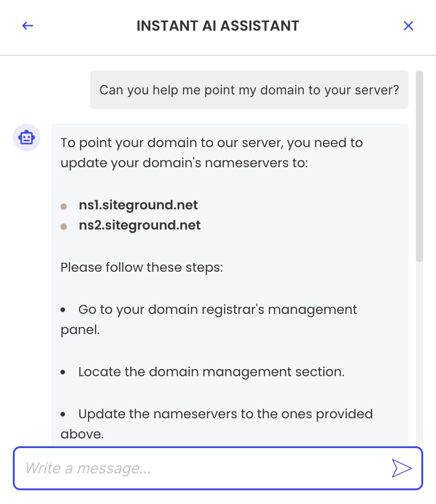The width and height of the screenshot is (436, 504).
Task: Click the user's domain question bubble
Action: coord(249,90)
